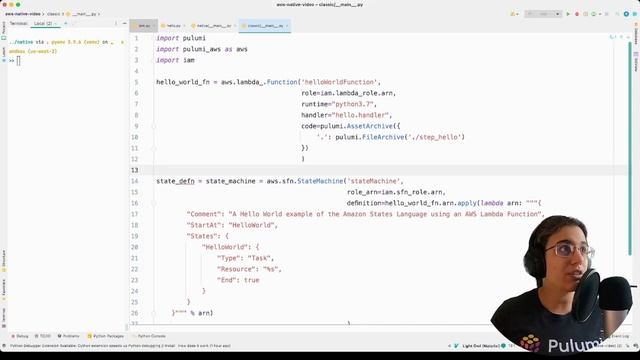Open the Favorites tool window in left sidebar
The image size is (640, 360).
click(4, 289)
